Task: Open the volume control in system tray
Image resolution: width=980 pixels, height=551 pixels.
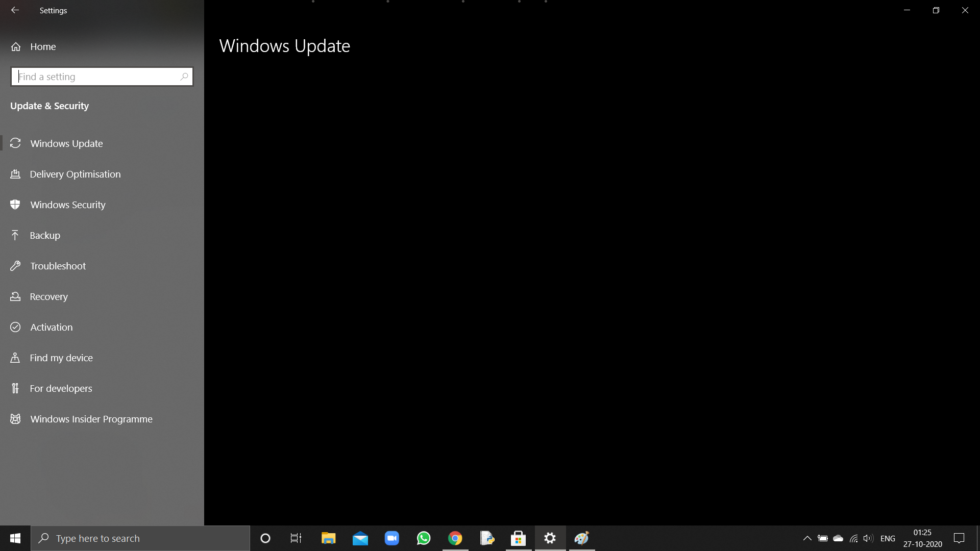Action: point(868,538)
